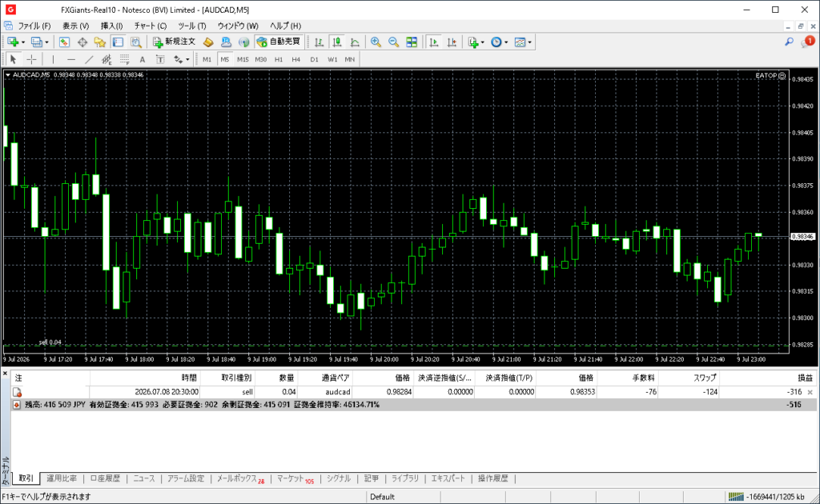Toggle chart auto scroll button
This screenshot has height=504, width=820.
[433, 42]
